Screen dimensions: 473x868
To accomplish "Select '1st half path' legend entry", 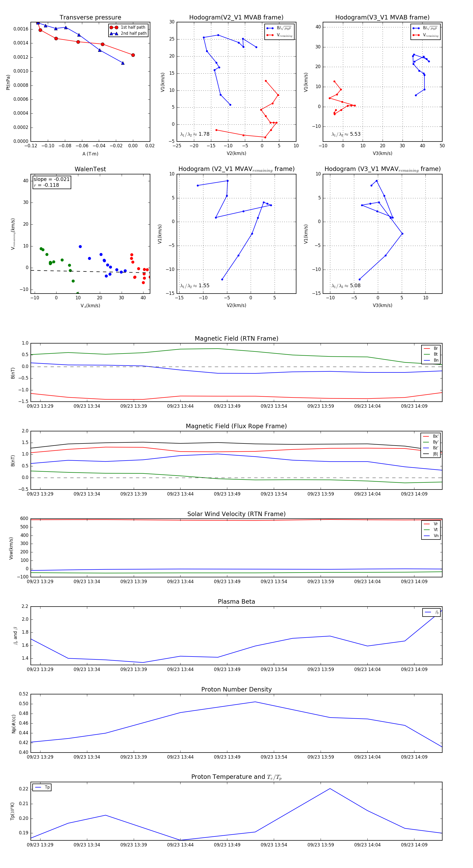I will [128, 27].
